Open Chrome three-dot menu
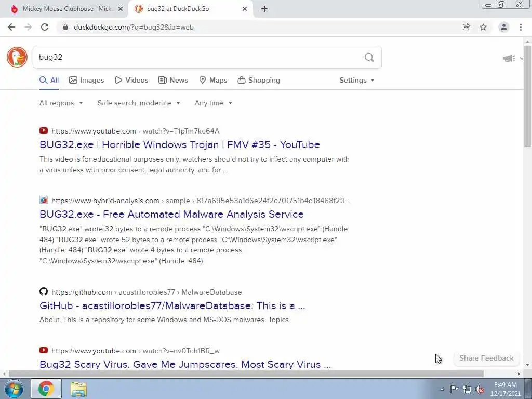Image resolution: width=532 pixels, height=399 pixels. pyautogui.click(x=521, y=27)
